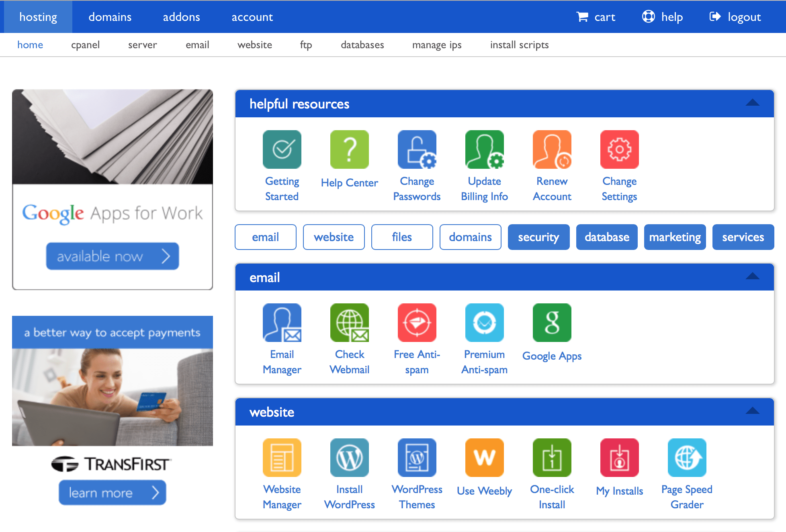Screen dimensions: 786x532
Task: Open the Getting Started checkmark icon
Action: tap(282, 149)
